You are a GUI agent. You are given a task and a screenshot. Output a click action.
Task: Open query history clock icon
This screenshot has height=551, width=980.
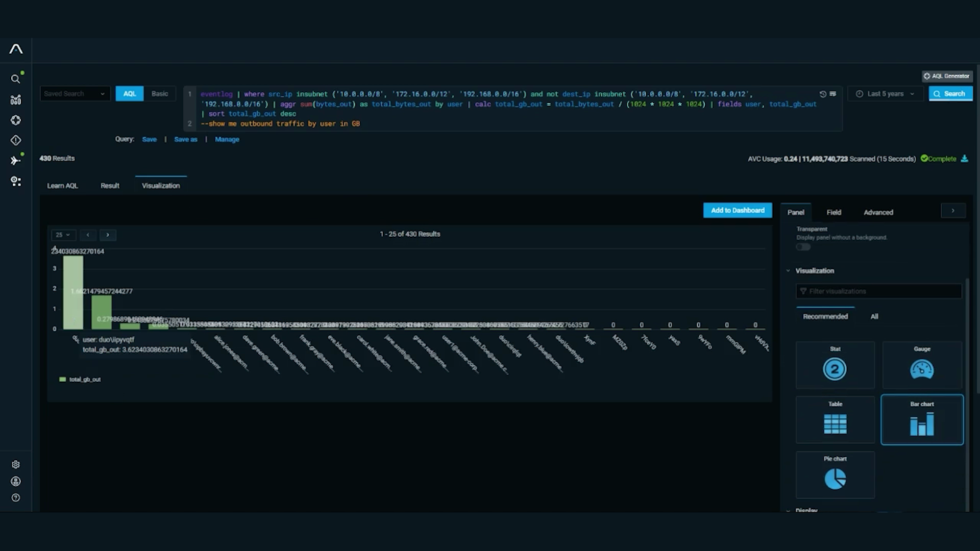823,94
